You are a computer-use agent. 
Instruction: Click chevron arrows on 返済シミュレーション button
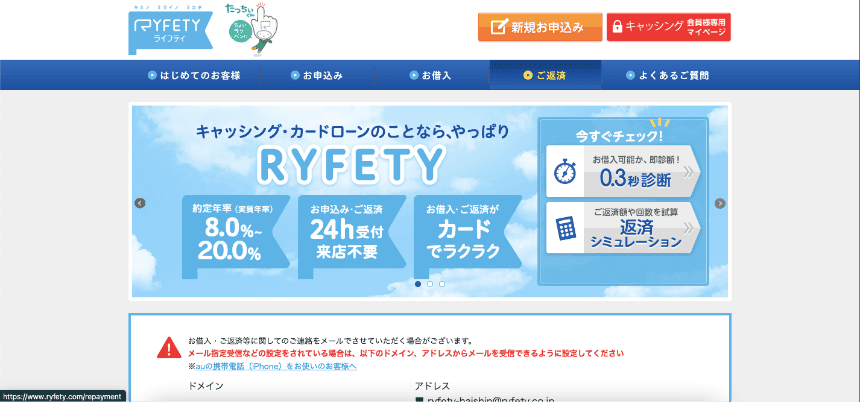691,228
